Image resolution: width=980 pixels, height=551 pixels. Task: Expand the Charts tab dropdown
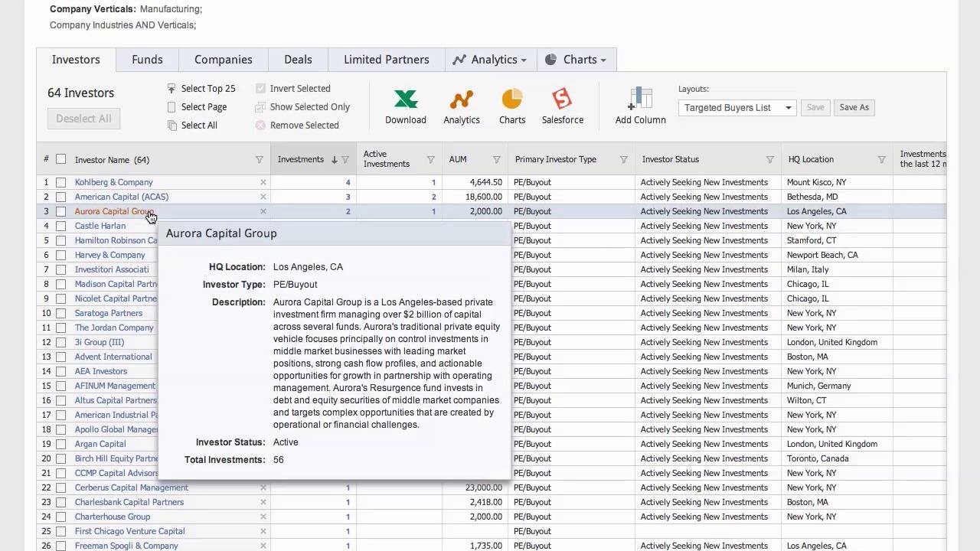[x=603, y=60]
